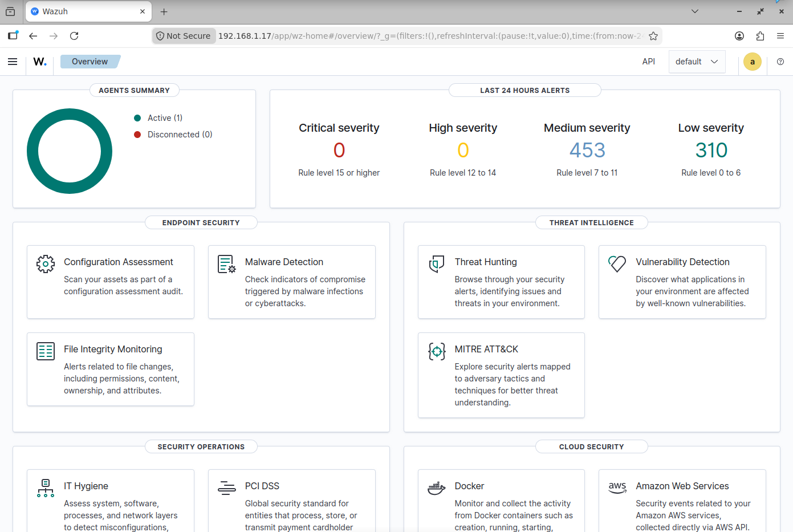This screenshot has height=532, width=793.
Task: Close the Wazuh browser tab
Action: coord(143,11)
